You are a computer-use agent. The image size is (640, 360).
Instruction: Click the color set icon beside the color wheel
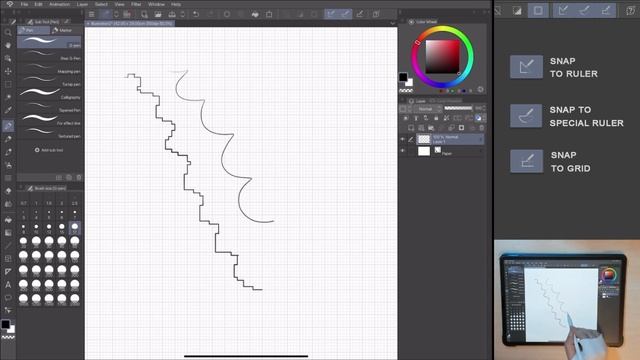[x=480, y=89]
